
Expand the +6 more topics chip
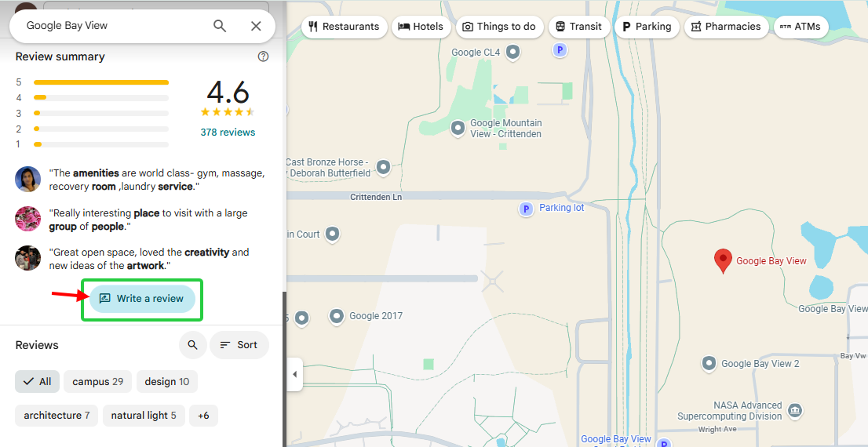(203, 416)
